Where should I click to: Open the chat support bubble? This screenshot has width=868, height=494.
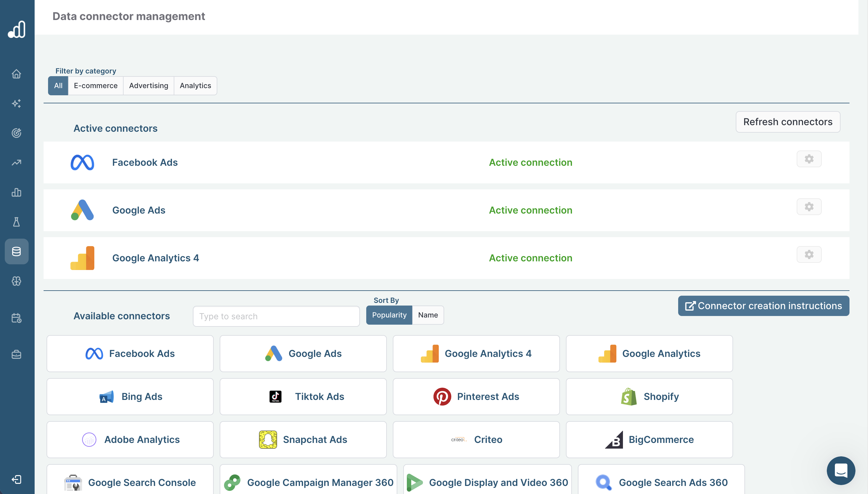pos(841,471)
